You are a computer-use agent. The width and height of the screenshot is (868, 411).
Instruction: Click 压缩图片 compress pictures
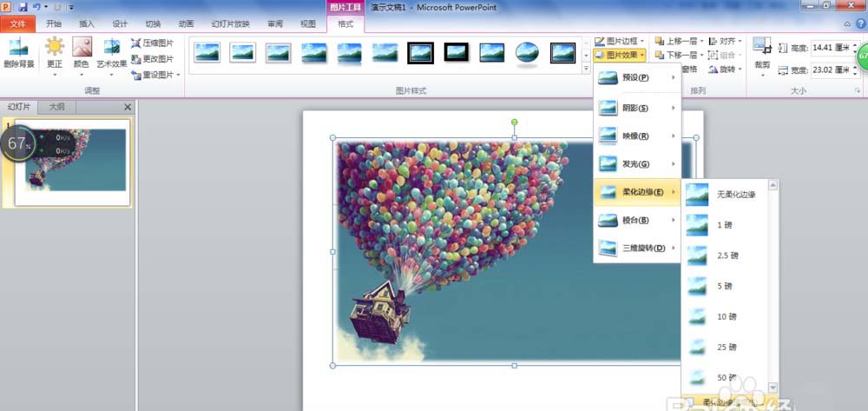(152, 43)
